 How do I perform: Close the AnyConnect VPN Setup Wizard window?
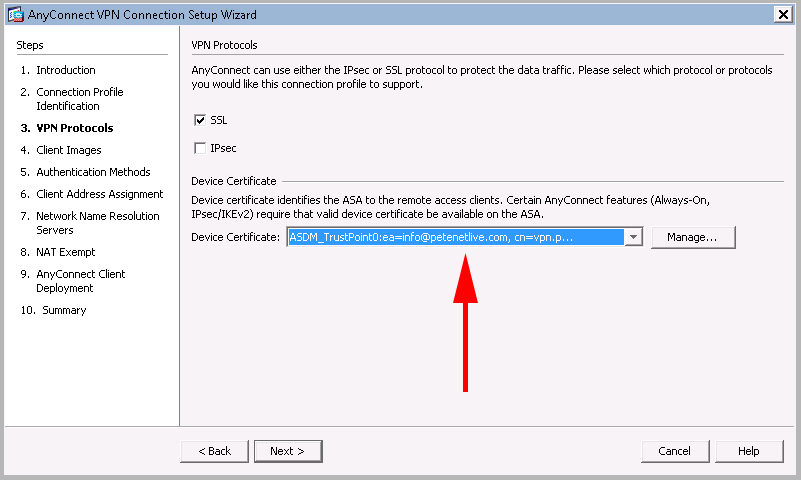[783, 14]
